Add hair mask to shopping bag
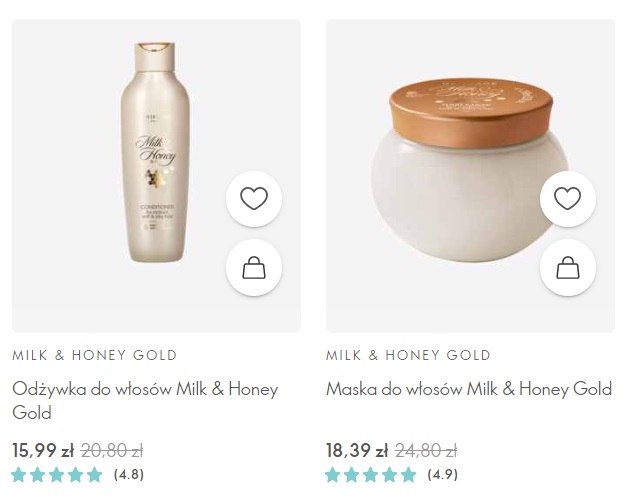 click(x=568, y=268)
